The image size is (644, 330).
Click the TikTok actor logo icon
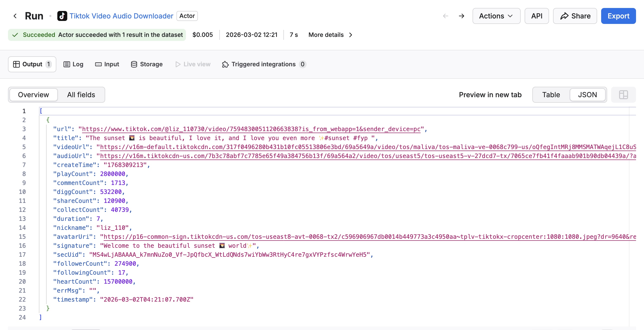click(62, 16)
